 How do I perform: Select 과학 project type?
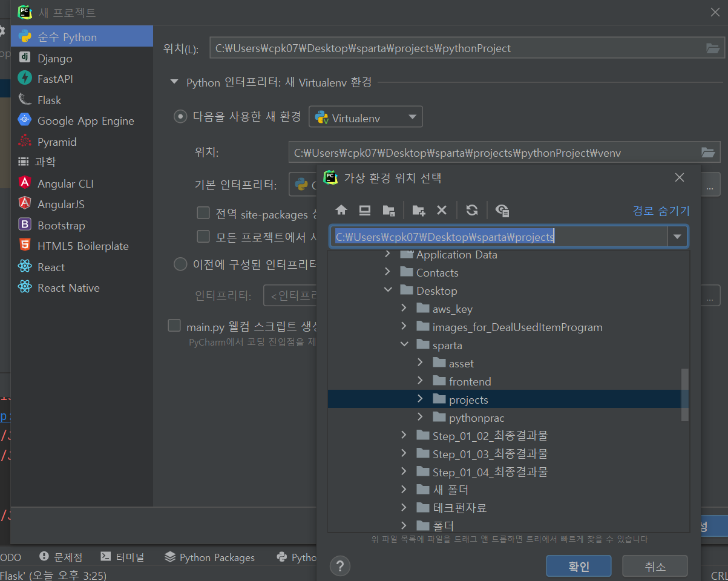[x=82, y=162]
